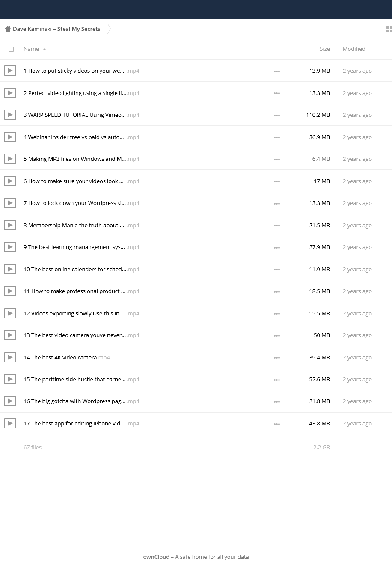Image resolution: width=392 pixels, height=570 pixels.
Task: Open the more actions dots for 14 The best 4K video camera
Action: click(x=277, y=358)
